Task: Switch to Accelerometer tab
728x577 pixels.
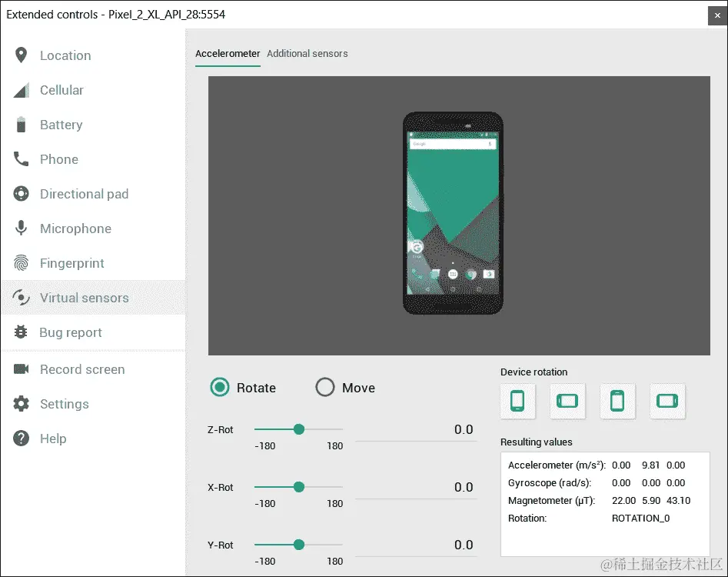Action: tap(228, 54)
